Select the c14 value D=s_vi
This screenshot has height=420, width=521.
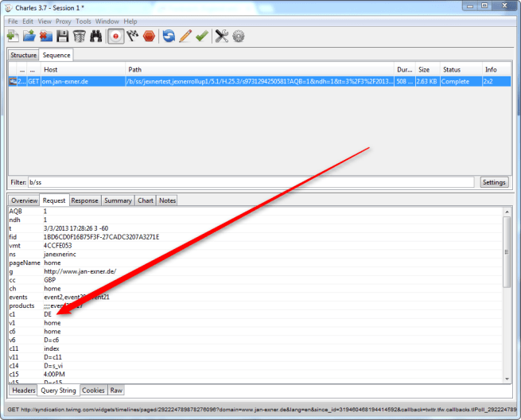pos(53,365)
